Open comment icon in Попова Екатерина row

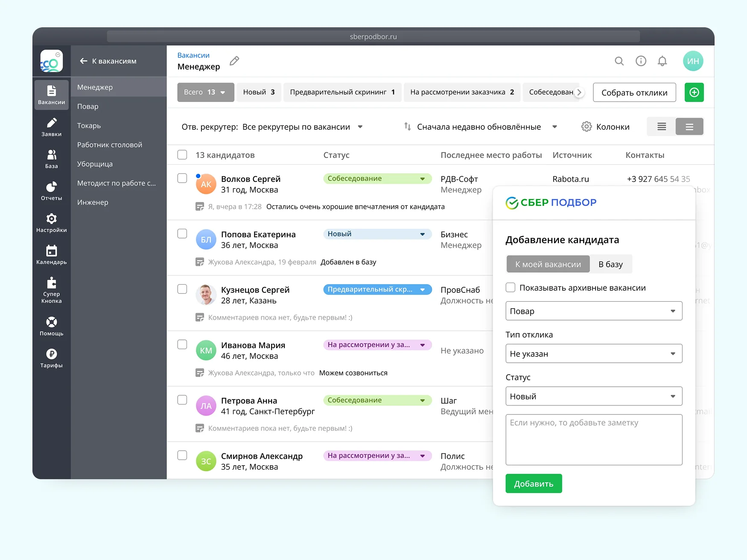[x=200, y=262]
